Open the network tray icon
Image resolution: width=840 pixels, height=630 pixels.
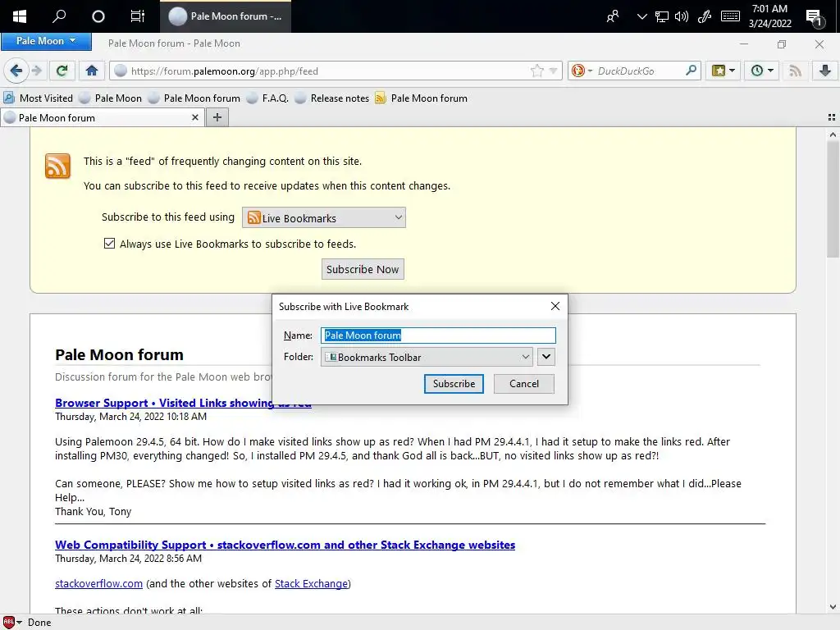click(x=662, y=16)
